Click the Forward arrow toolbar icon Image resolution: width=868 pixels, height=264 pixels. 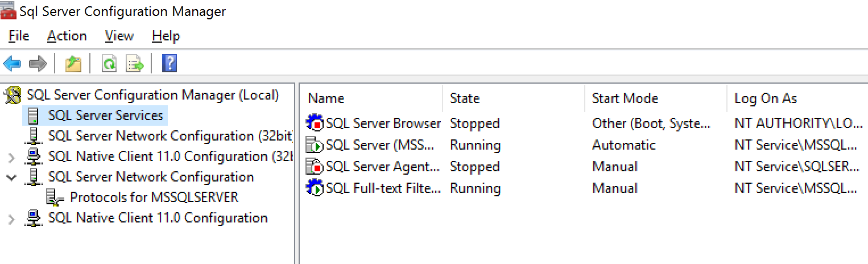[38, 63]
